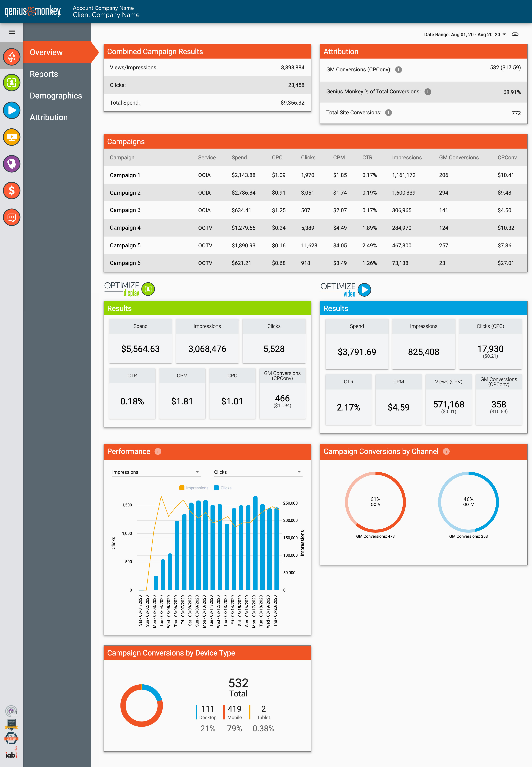
Task: Toggle the Impressions legend entry in the chart
Action: [x=194, y=488]
